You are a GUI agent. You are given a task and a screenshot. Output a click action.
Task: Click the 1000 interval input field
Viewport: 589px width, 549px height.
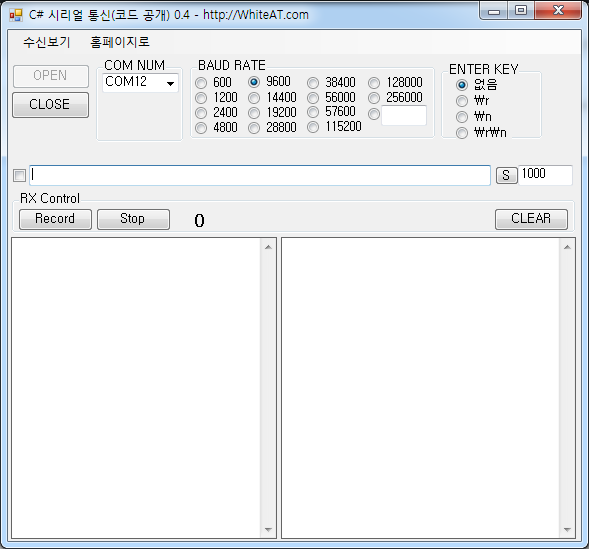[x=545, y=175]
